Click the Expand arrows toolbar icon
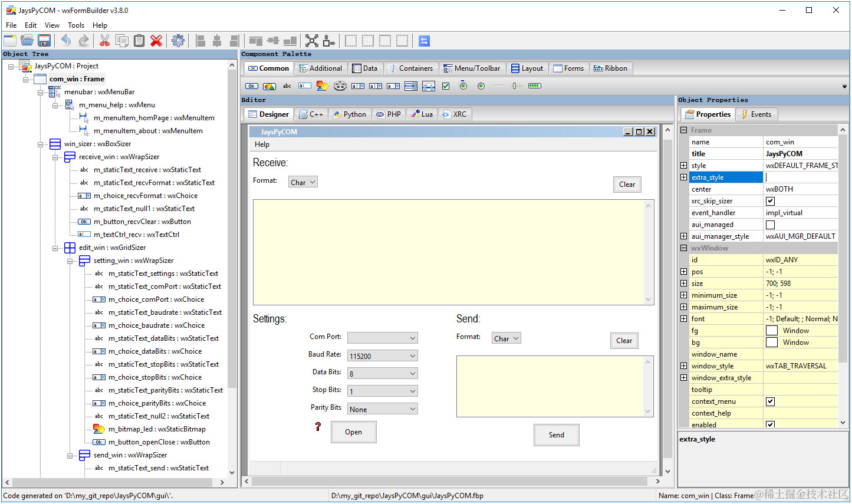852x504 pixels. tap(312, 41)
